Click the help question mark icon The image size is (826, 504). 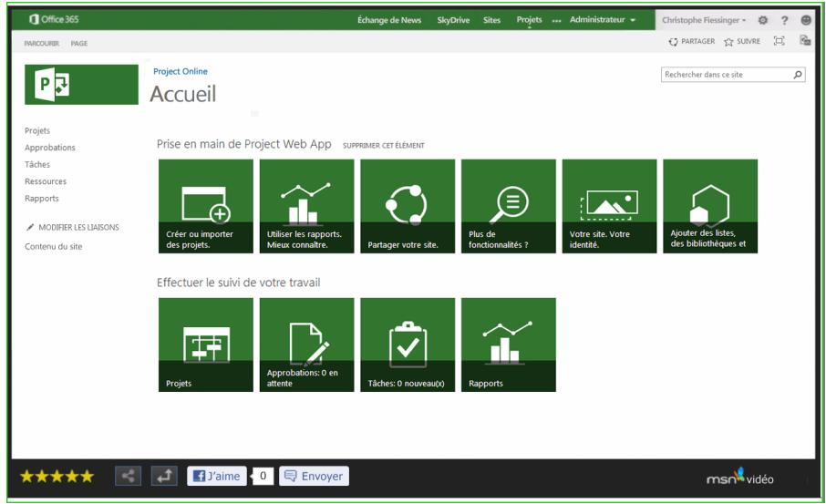click(784, 20)
